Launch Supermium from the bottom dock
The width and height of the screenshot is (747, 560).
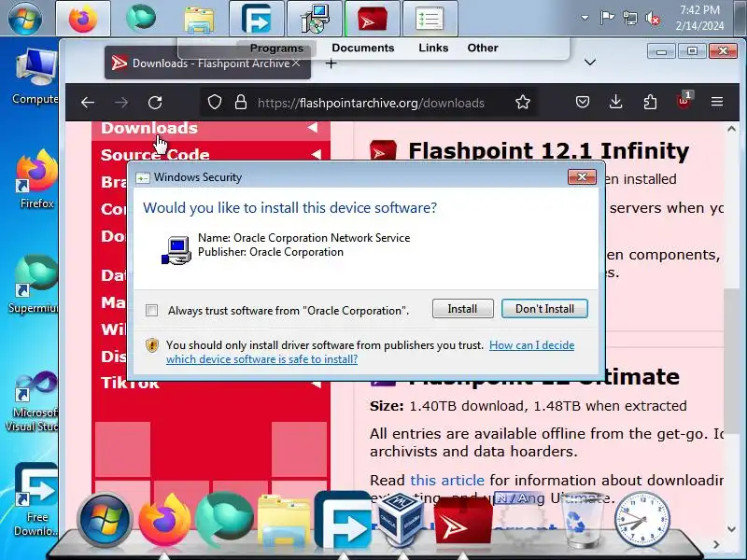(224, 520)
